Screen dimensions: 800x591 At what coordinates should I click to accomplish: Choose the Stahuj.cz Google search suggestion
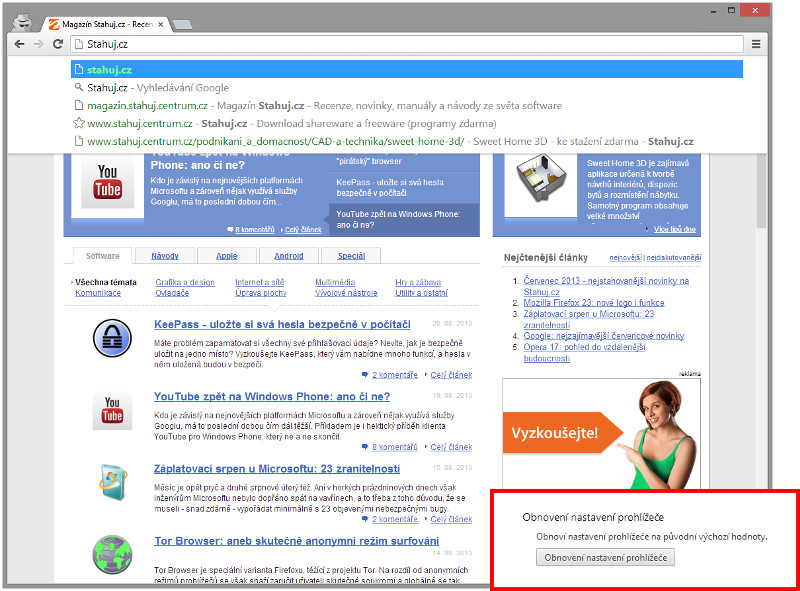407,88
